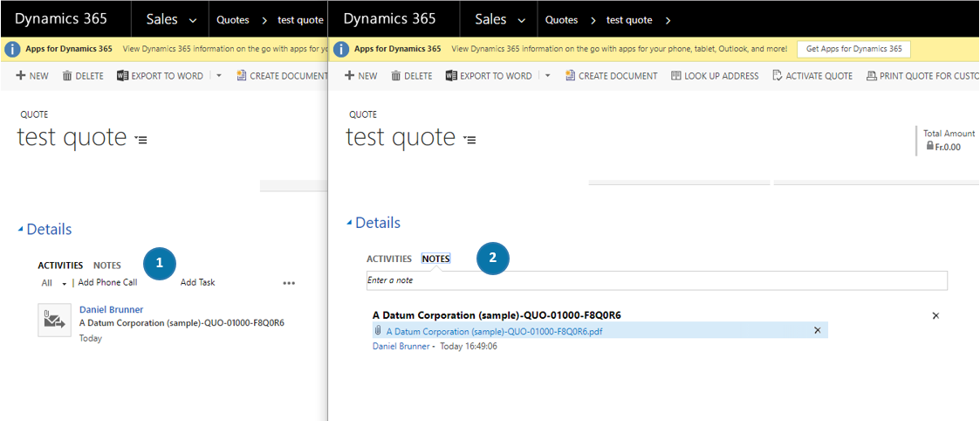This screenshot has height=421, width=980.
Task: Click Dynamics 365 home in the right window
Action: pyautogui.click(x=390, y=18)
